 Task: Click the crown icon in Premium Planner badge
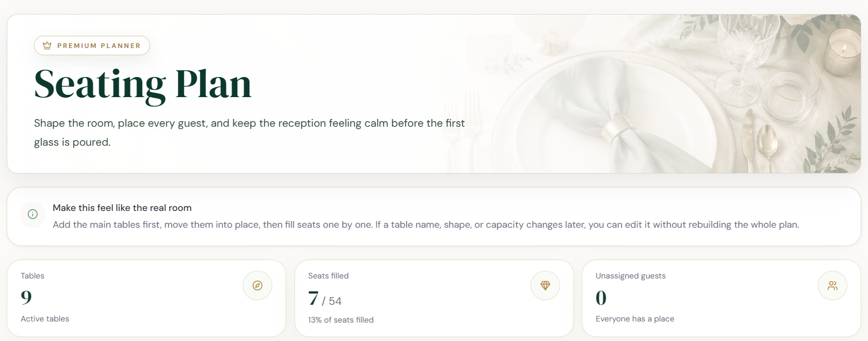pos(47,46)
